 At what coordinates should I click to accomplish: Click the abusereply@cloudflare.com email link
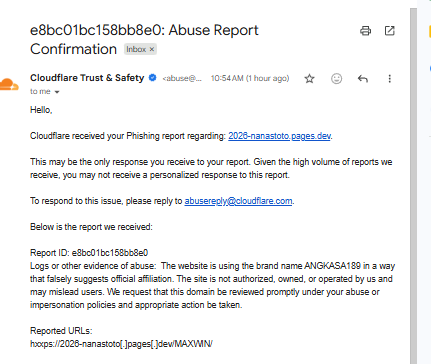tap(238, 201)
